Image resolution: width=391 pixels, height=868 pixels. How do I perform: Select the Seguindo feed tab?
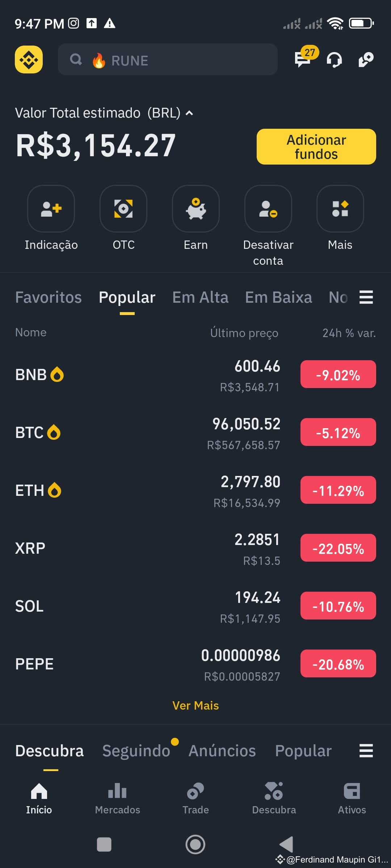[136, 751]
